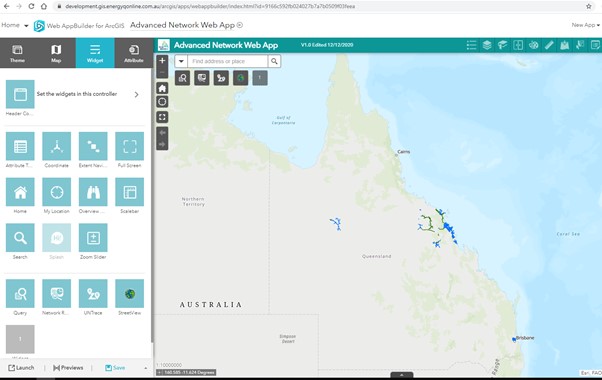602x380 pixels.
Task: Click in the Find address or place field
Action: click(x=228, y=61)
